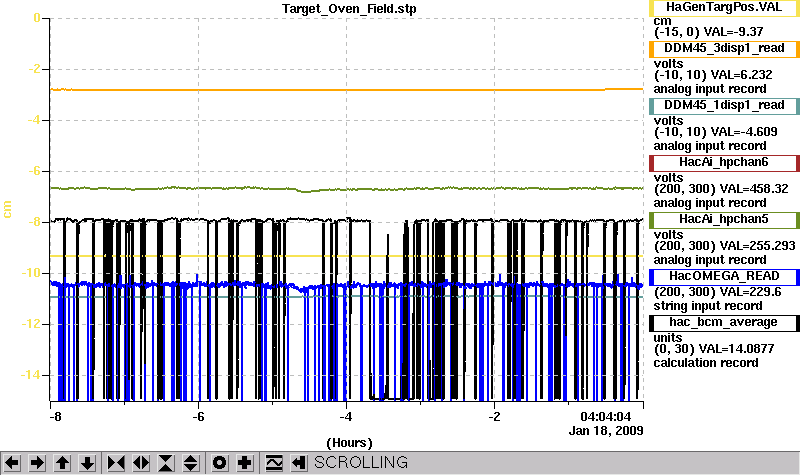
Task: Select the DDM45_1disp1_read curve legend
Action: (724, 106)
